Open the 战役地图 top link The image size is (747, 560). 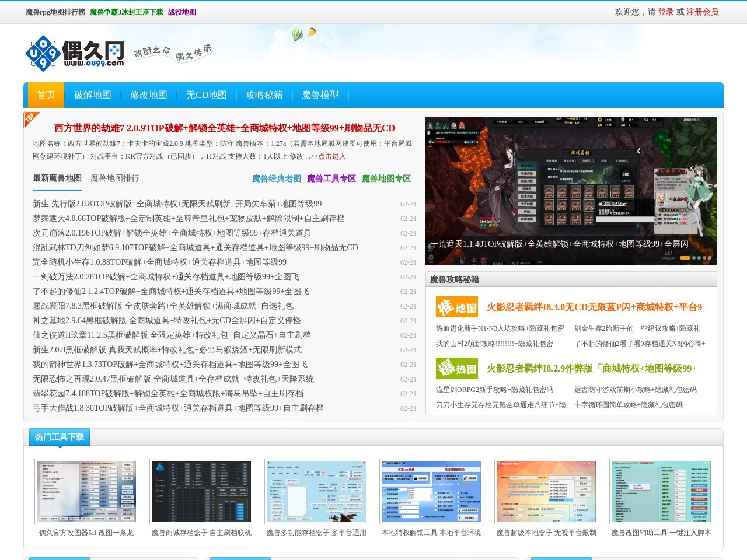coord(182,12)
